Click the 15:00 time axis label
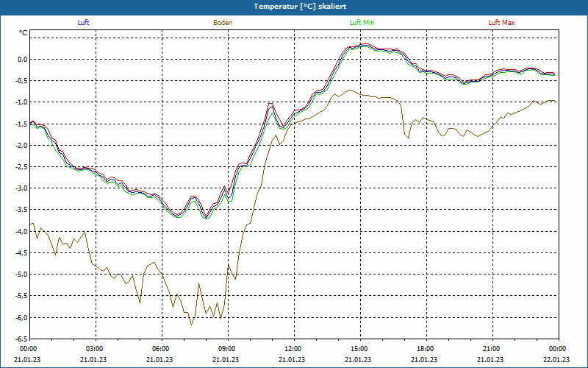Screen dimensions: 588x368 pyautogui.click(x=360, y=349)
